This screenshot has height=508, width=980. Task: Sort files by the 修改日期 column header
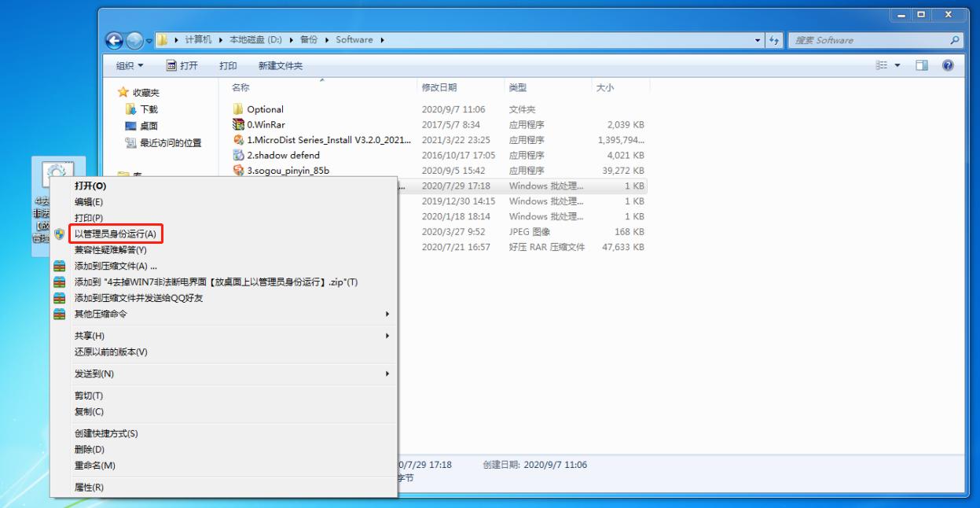tap(439, 87)
